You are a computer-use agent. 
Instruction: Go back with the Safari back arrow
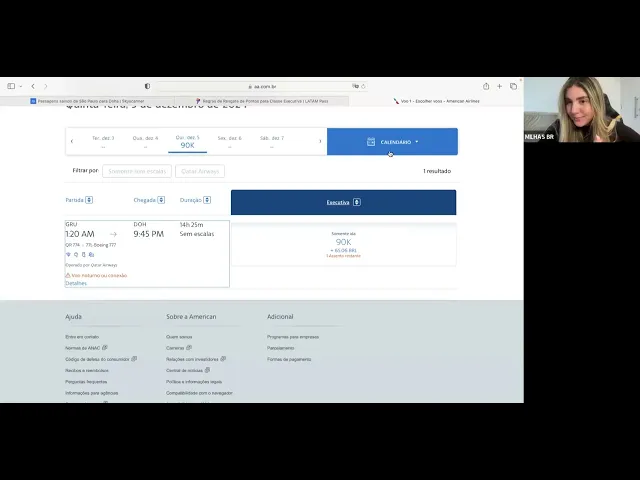[x=33, y=86]
